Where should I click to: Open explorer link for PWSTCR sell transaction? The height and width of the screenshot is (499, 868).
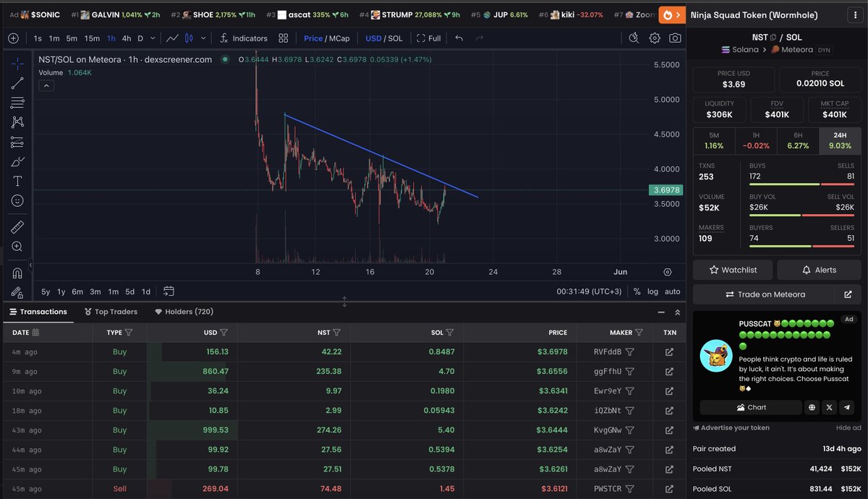[x=669, y=489]
